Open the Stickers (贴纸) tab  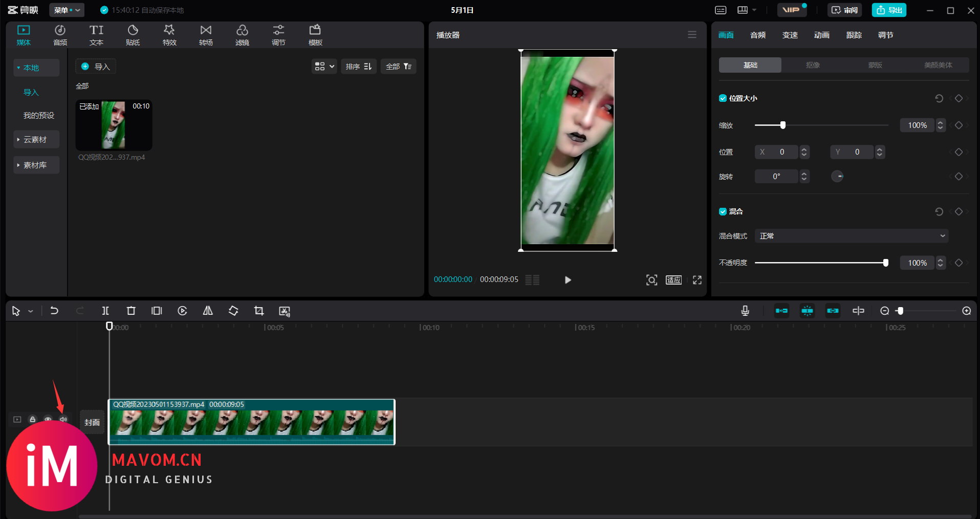coord(133,35)
